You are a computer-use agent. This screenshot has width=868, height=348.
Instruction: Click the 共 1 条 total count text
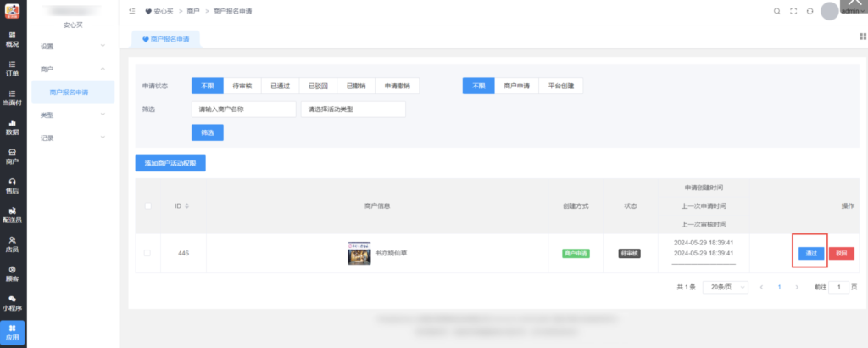pos(686,287)
